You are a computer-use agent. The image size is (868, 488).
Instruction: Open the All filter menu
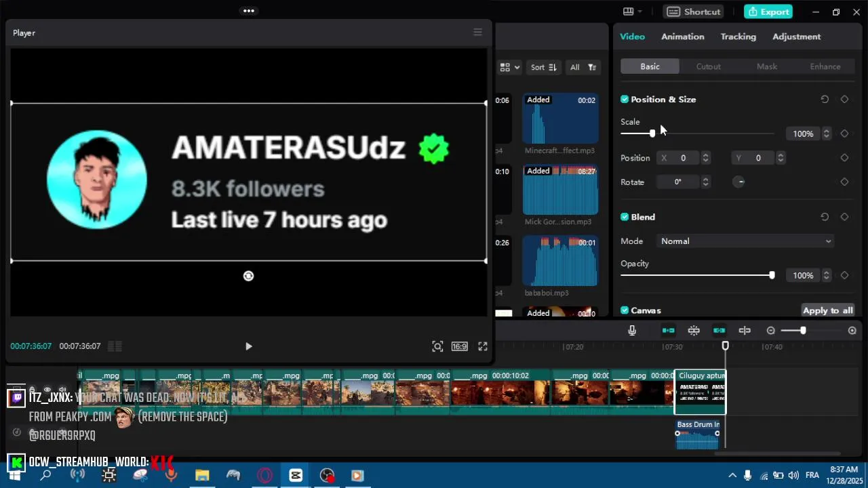583,67
